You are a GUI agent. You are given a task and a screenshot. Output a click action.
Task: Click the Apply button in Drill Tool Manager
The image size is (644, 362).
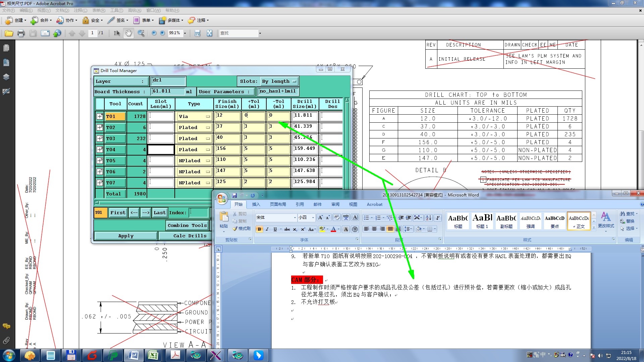click(126, 236)
